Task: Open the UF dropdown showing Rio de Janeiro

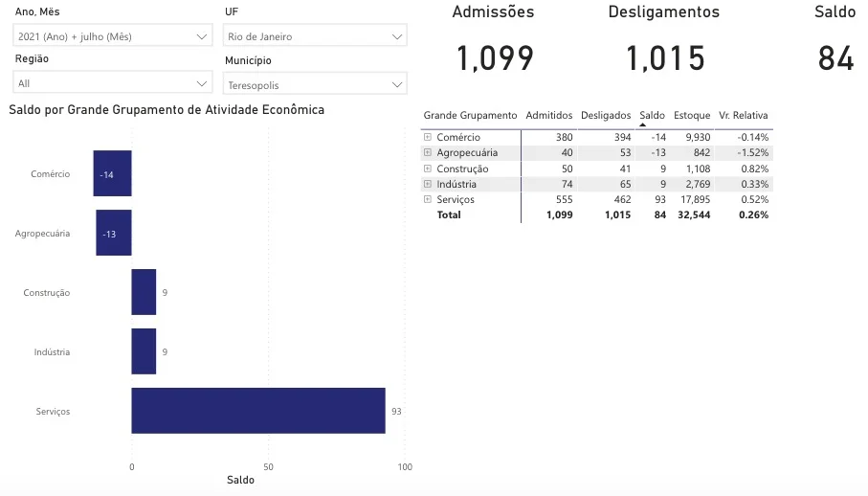Action: pos(315,36)
